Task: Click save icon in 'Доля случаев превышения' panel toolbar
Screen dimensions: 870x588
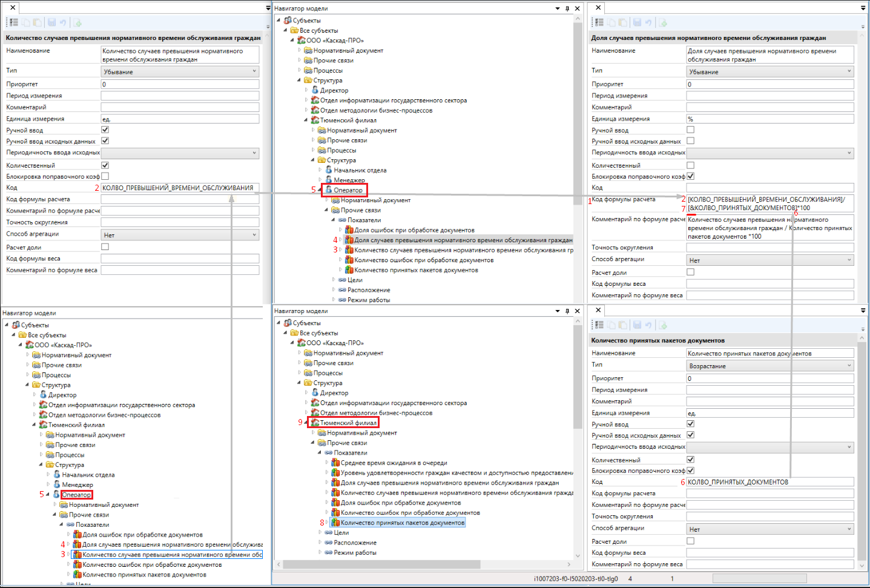Action: pyautogui.click(x=638, y=22)
